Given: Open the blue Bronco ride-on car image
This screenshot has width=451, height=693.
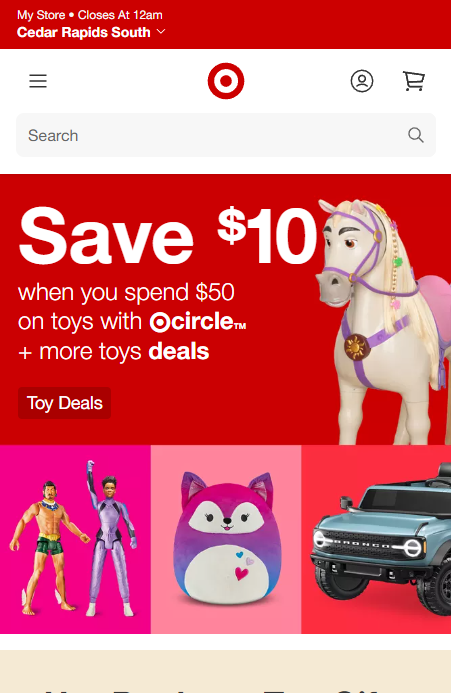Looking at the screenshot, I should pyautogui.click(x=376, y=539).
